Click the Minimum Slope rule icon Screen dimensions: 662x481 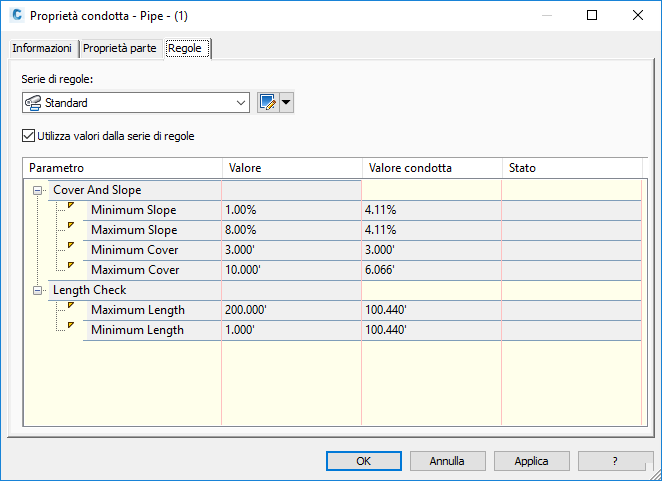click(x=71, y=207)
